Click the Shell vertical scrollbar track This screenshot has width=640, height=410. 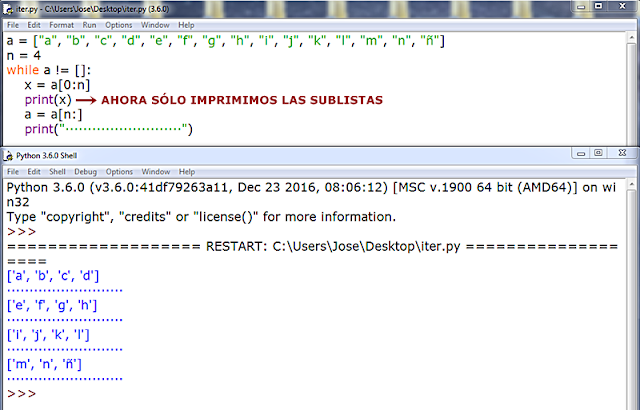632,298
